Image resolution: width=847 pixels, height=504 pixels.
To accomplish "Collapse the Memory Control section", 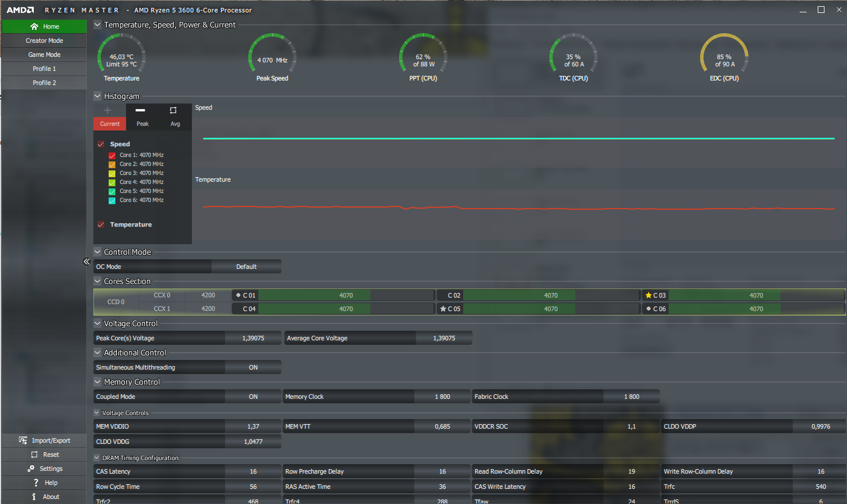I will (97, 382).
